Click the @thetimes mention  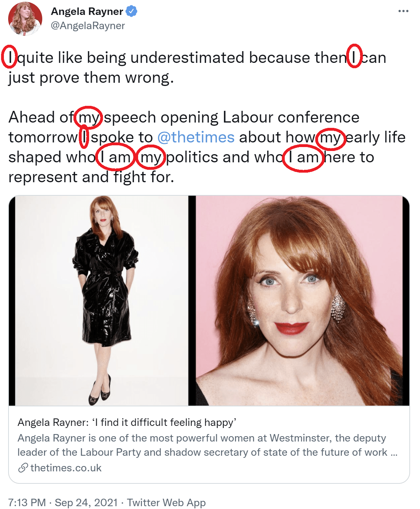(196, 137)
